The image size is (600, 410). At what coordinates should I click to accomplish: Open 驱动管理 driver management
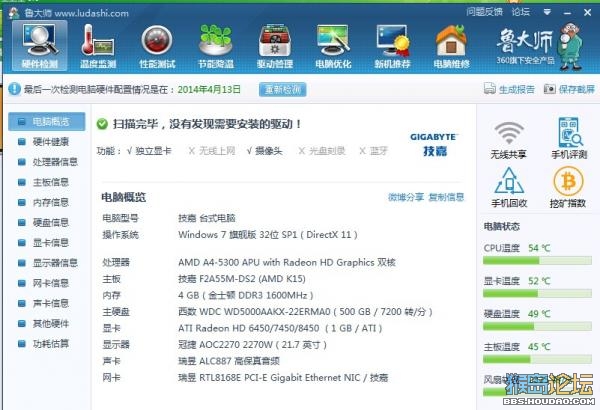pyautogui.click(x=275, y=46)
